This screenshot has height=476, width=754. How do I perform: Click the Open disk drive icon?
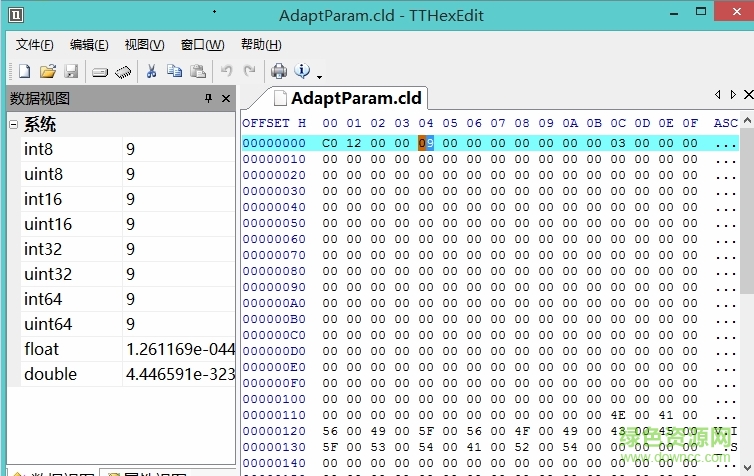(100, 71)
